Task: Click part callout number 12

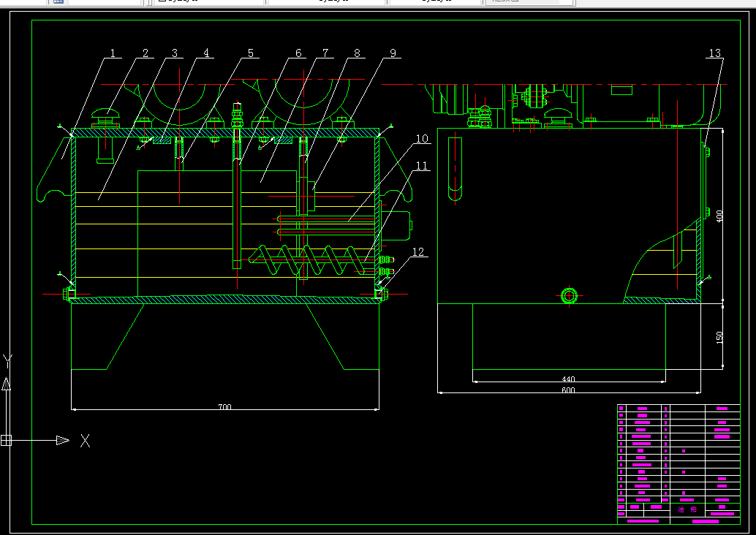Action: click(418, 251)
